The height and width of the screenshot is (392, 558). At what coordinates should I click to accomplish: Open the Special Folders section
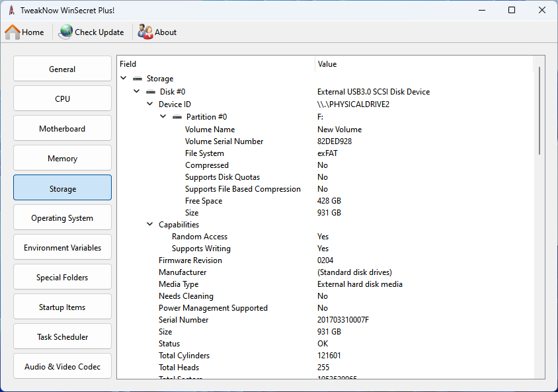coord(62,277)
